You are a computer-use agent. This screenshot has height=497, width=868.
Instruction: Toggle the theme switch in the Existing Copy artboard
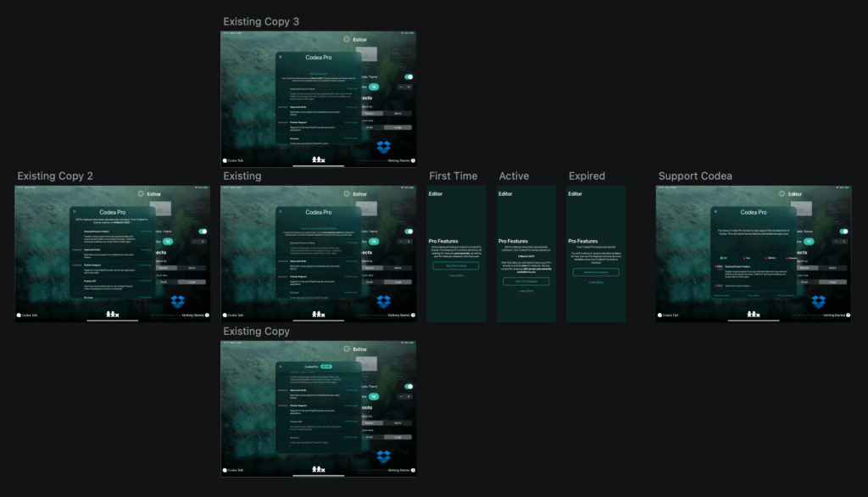click(x=409, y=387)
